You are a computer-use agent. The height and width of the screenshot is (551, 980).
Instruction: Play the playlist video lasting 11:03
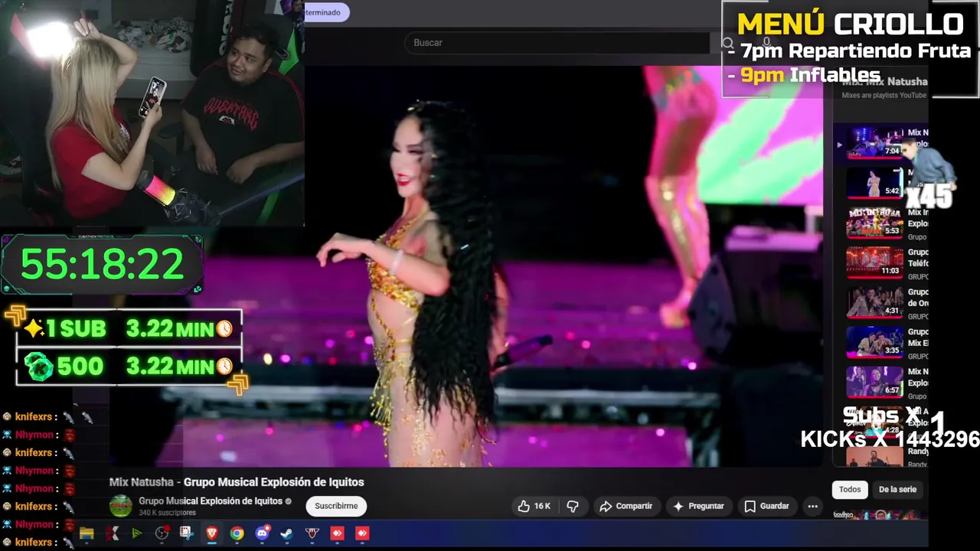tap(874, 262)
